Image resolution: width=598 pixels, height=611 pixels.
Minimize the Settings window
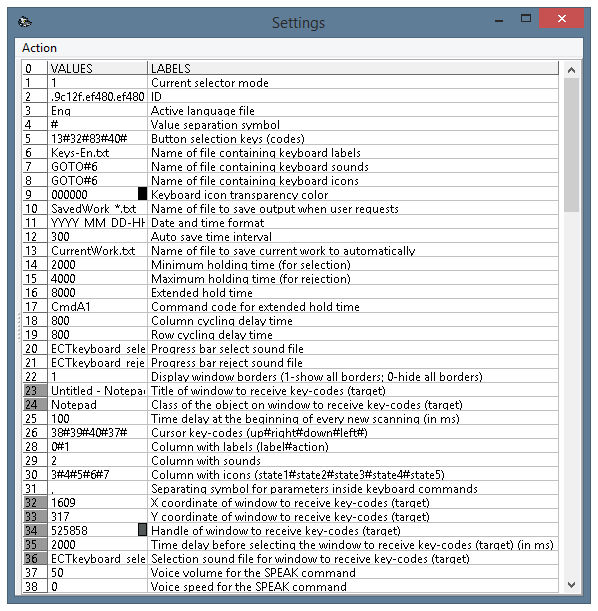pos(499,19)
